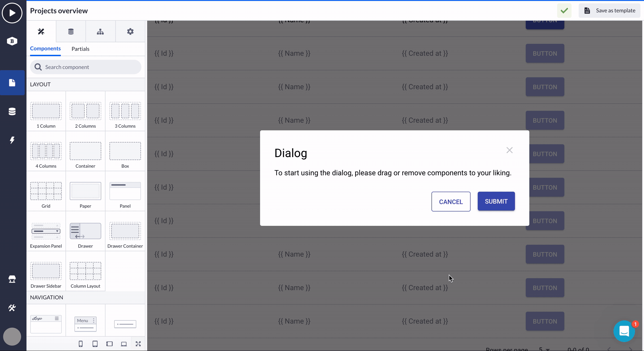Select the Drawer component
The width and height of the screenshot is (644, 351).
(86, 231)
